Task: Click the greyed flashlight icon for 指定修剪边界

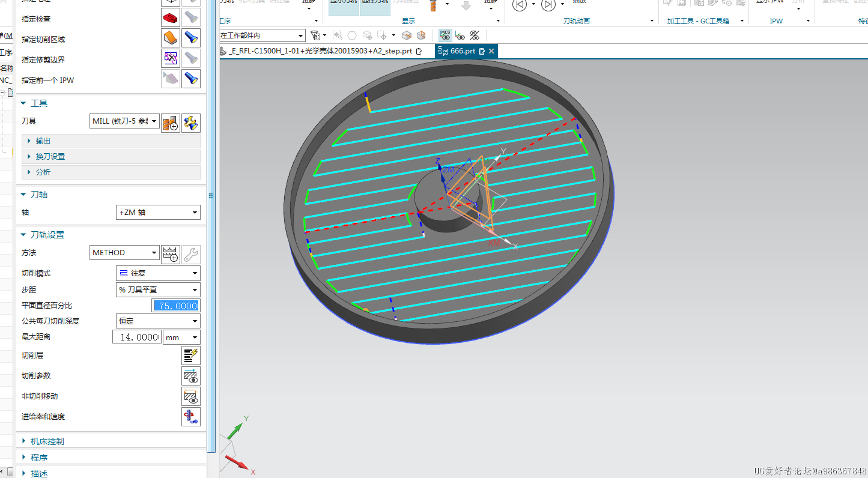Action: (191, 59)
